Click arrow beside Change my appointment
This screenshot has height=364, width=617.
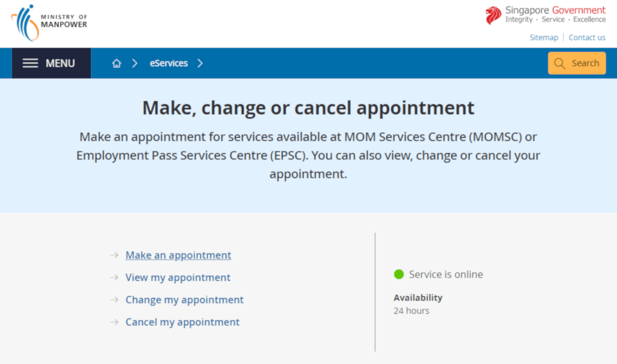click(114, 300)
